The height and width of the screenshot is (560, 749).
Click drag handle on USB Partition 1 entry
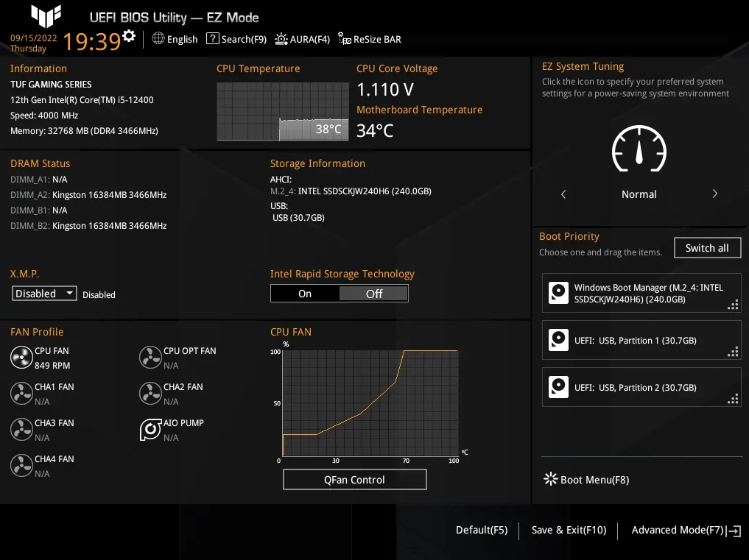pos(733,352)
